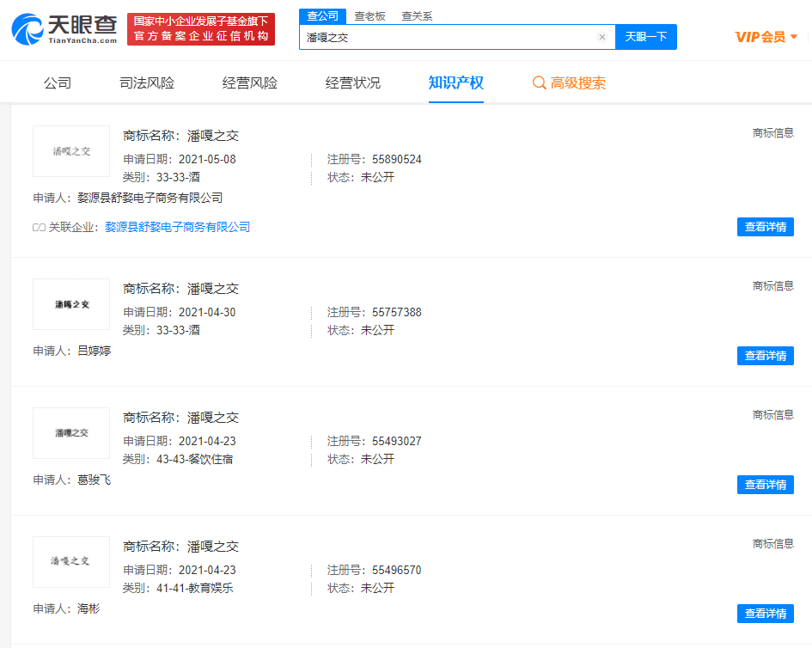Open the 司法风险 tab

coord(147,83)
